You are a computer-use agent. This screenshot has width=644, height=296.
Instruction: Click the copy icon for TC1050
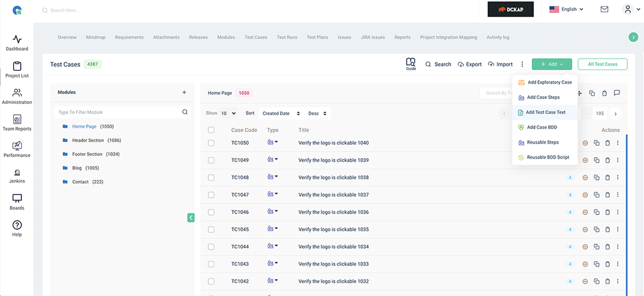[x=596, y=143]
